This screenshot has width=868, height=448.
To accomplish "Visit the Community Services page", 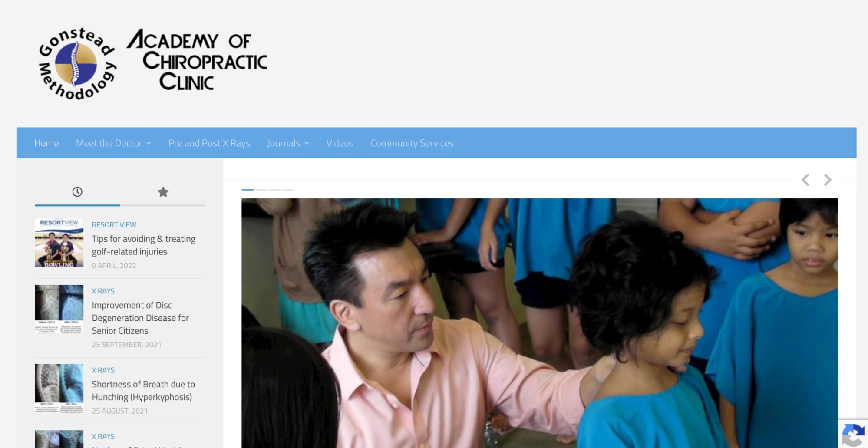I will coord(412,143).
